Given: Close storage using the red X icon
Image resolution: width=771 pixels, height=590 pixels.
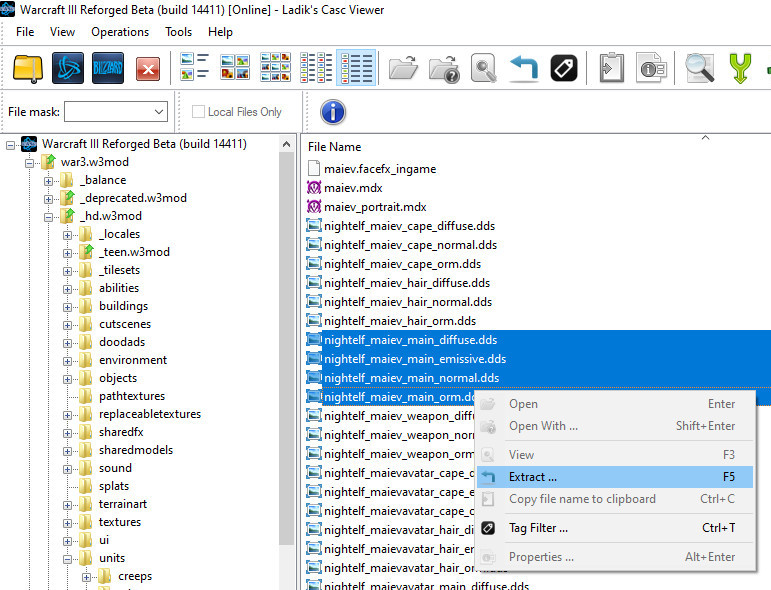Looking at the screenshot, I should (x=148, y=69).
